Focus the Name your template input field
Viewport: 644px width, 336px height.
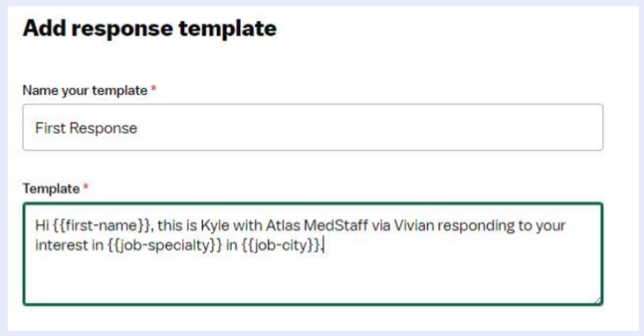[313, 128]
